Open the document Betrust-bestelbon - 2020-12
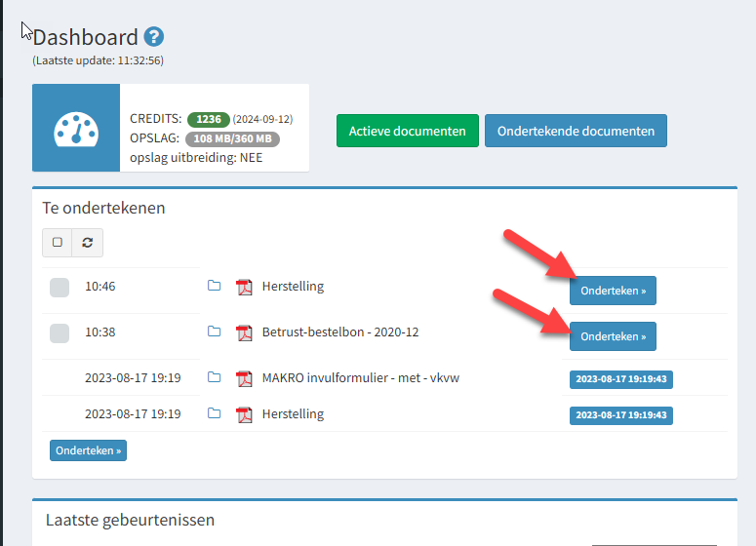Viewport: 756px width, 546px height. 340,332
